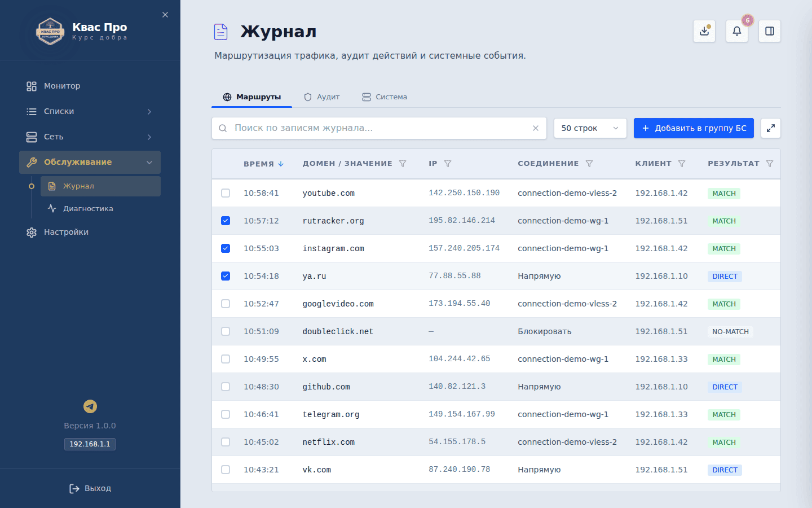Open the Telegram icon in sidebar footer
The height and width of the screenshot is (508, 812).
click(90, 406)
